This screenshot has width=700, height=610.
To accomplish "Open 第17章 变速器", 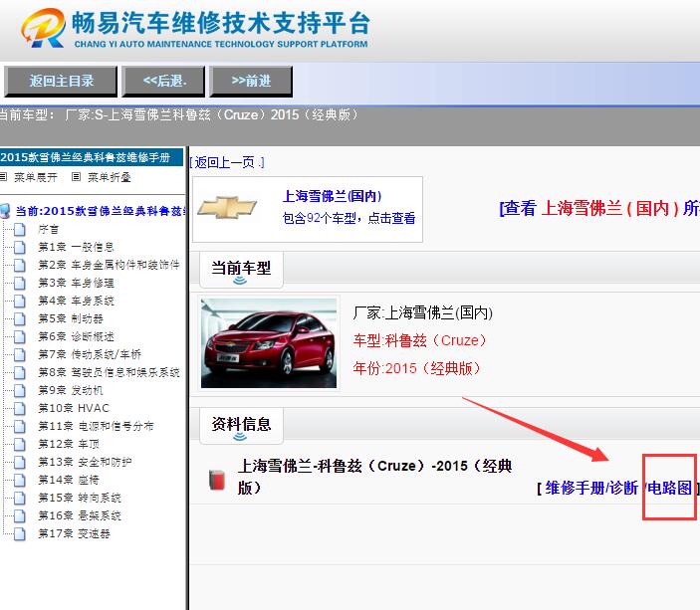I will [x=74, y=533].
